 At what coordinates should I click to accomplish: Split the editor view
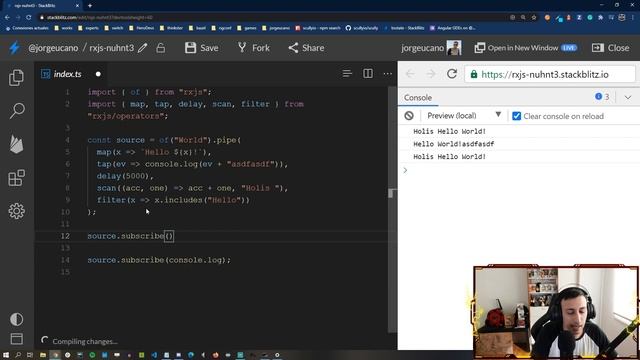point(368,73)
